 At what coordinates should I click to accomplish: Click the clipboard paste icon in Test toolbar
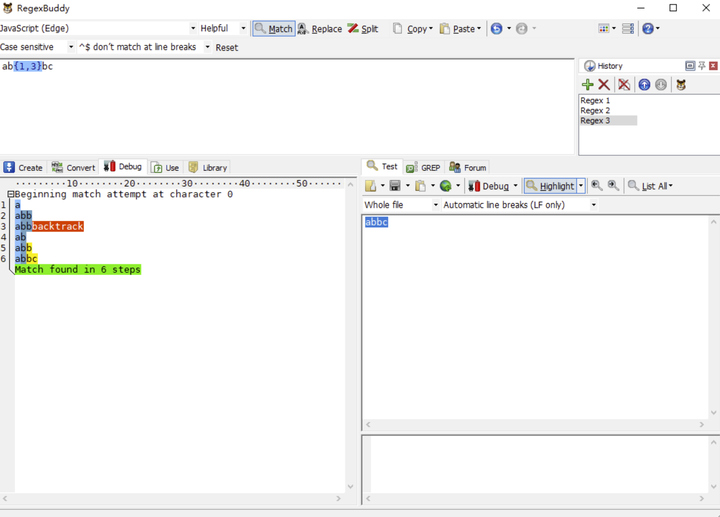(420, 185)
